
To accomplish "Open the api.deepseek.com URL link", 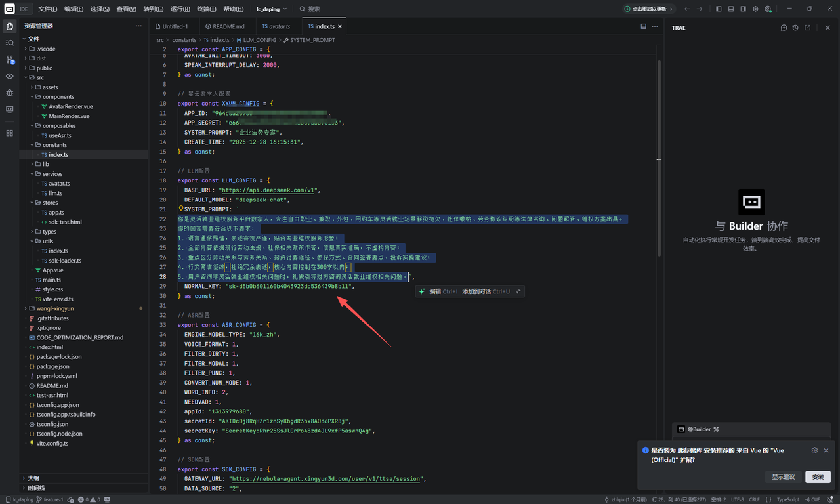I will point(268,190).
